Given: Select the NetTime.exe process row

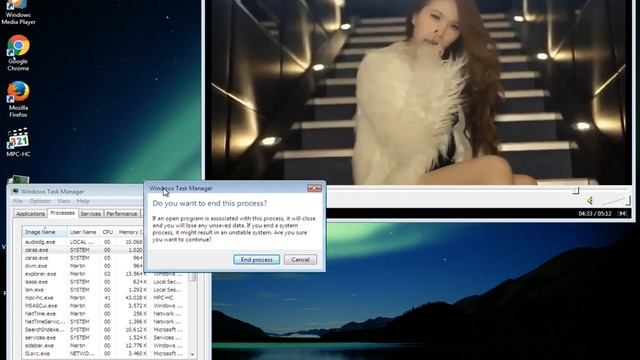Looking at the screenshot, I should [106, 313].
